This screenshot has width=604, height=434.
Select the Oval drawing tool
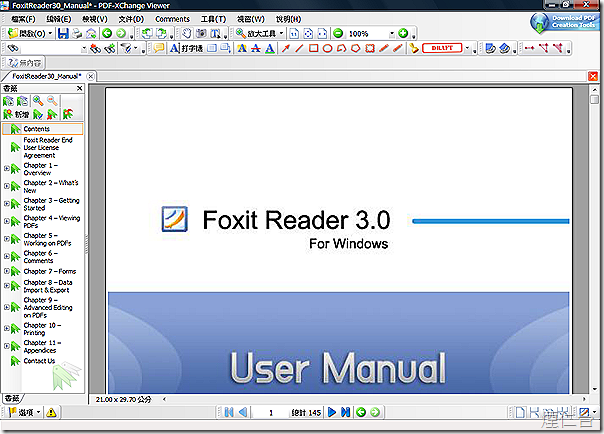point(327,48)
